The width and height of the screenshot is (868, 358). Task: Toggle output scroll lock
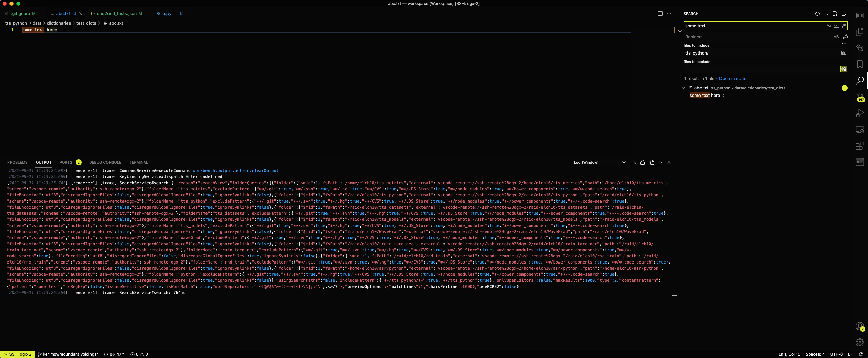(x=643, y=162)
